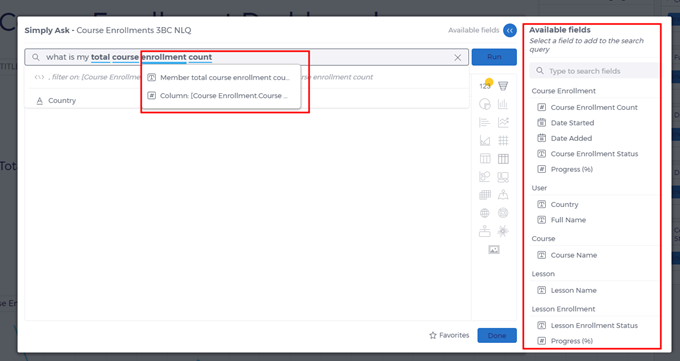Viewport: 680px width, 361px height.
Task: Click the 'Available fields' label beside toggle
Action: pyautogui.click(x=474, y=30)
